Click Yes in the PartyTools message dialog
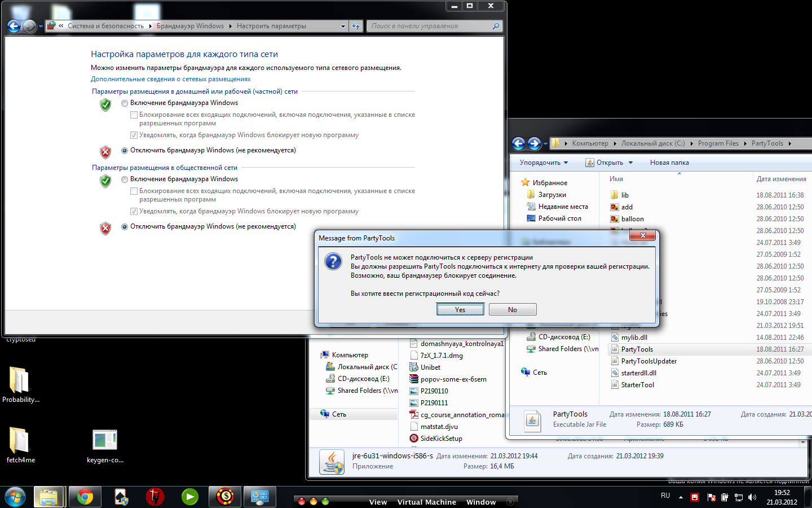 (460, 309)
